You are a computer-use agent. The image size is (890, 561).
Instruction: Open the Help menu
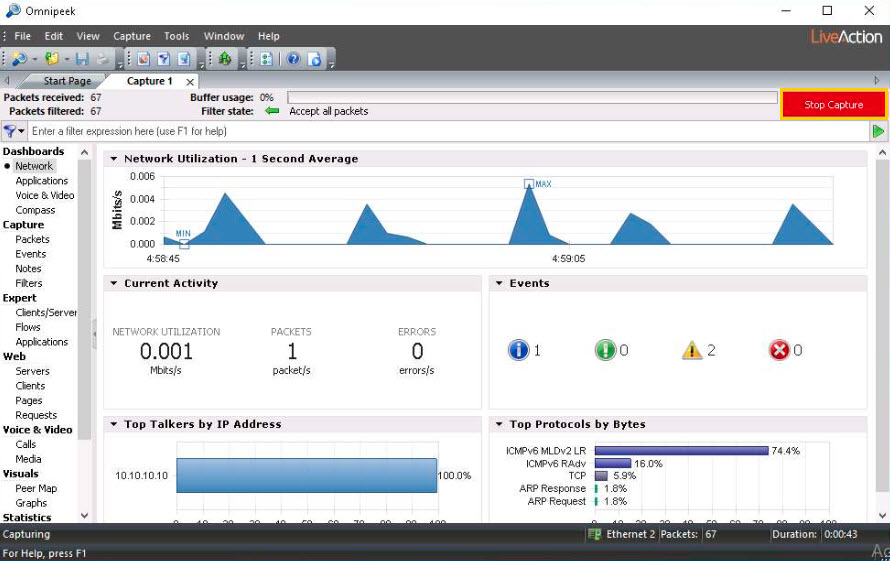pos(268,36)
